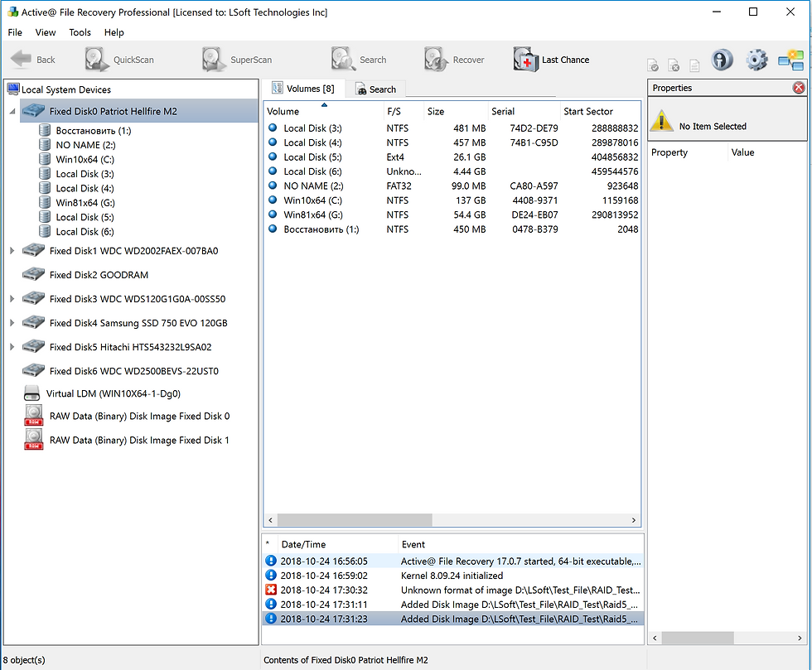Image resolution: width=812 pixels, height=670 pixels.
Task: Click the Back toolbar button
Action: 32,60
